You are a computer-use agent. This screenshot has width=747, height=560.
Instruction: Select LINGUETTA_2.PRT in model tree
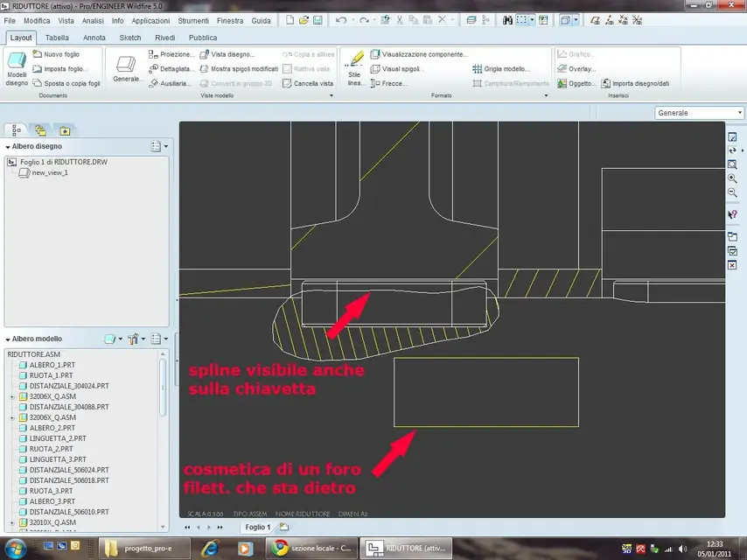pos(52,438)
